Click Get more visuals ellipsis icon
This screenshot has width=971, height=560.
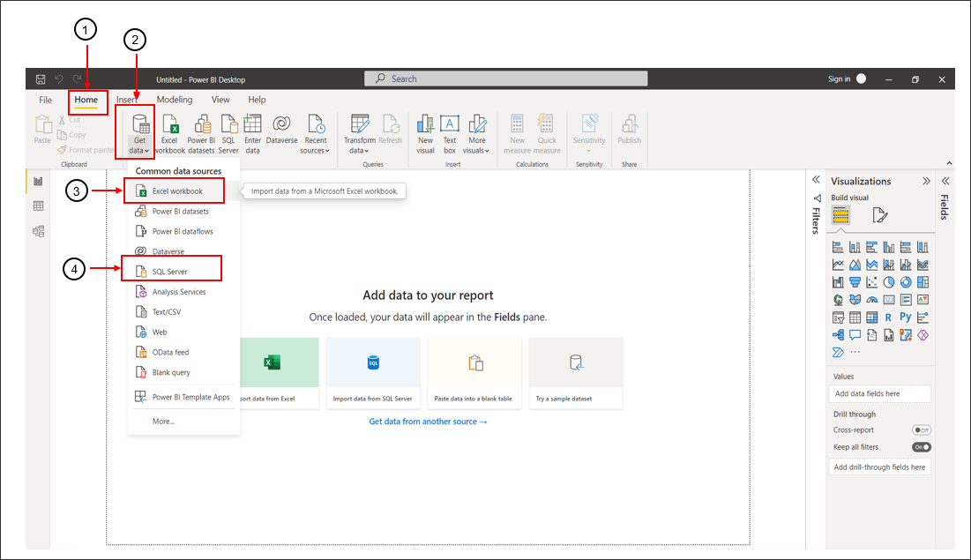coord(855,352)
